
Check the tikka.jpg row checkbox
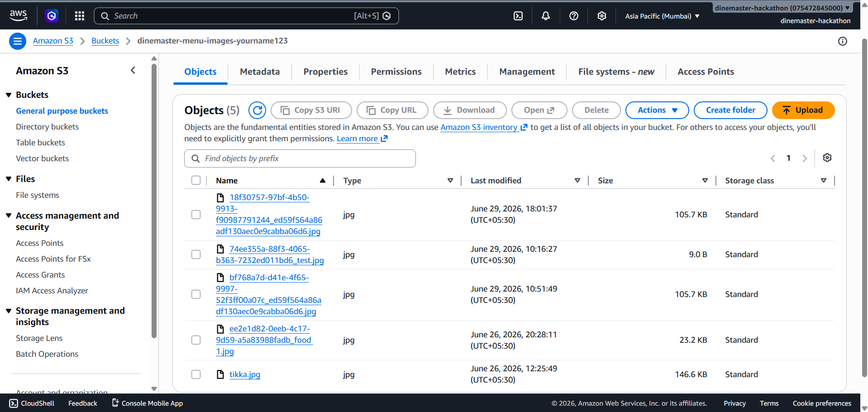196,374
